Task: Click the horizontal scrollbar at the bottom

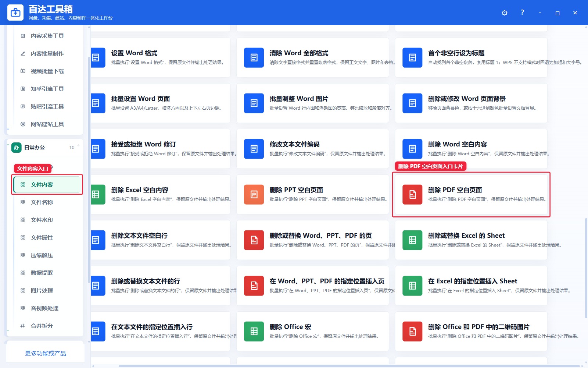Action: pyautogui.click(x=348, y=366)
